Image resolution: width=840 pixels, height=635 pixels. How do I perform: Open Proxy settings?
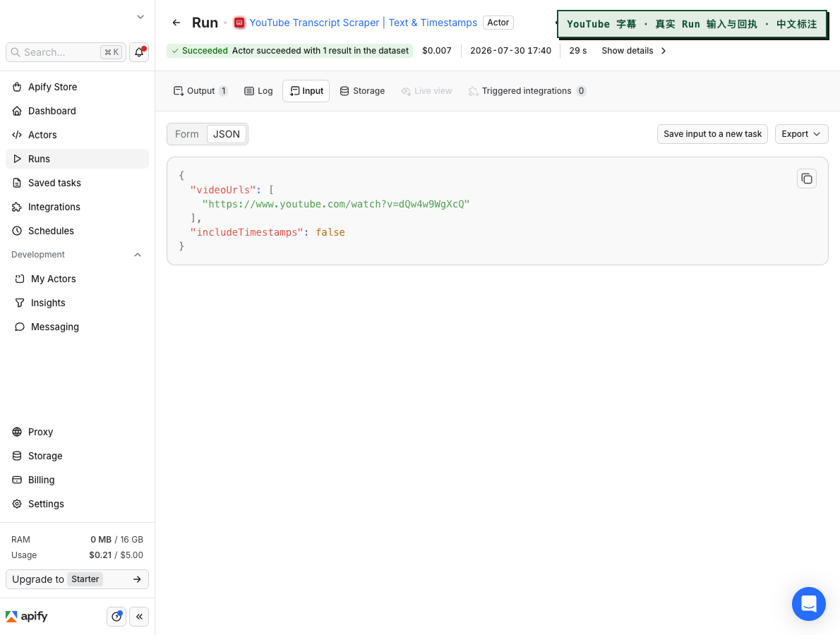77,432
